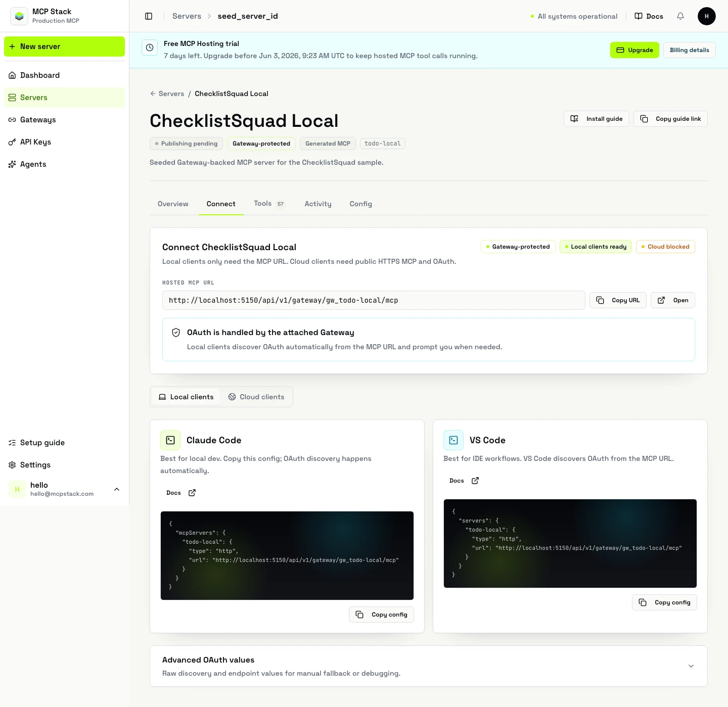
Task: Click the Docs book icon in header
Action: tap(639, 16)
